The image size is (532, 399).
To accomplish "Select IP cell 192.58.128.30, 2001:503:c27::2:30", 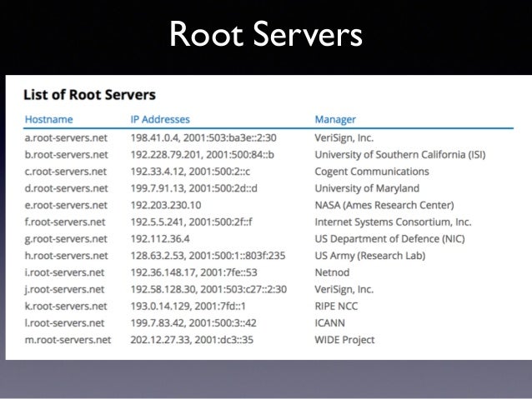I will 208,289.
